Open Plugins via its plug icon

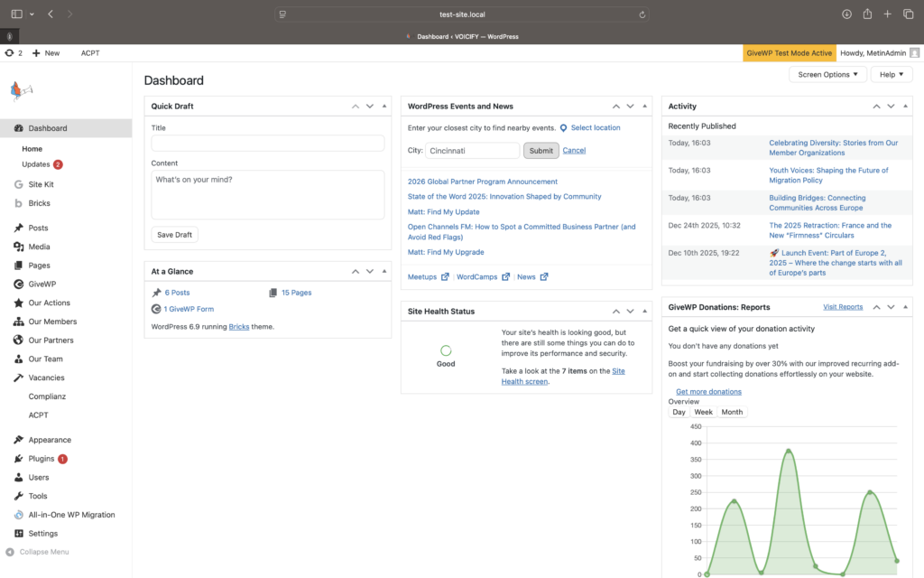19,459
